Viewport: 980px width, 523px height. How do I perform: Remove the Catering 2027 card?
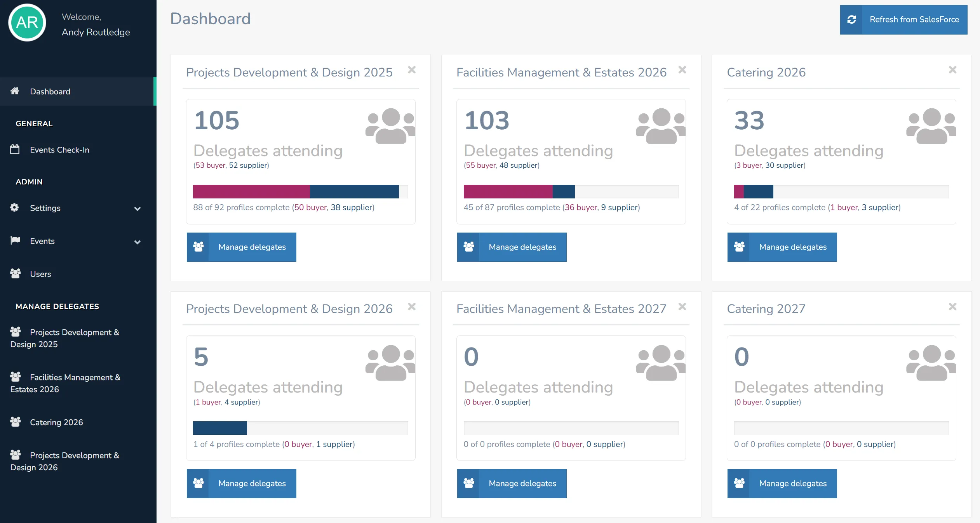click(x=952, y=307)
